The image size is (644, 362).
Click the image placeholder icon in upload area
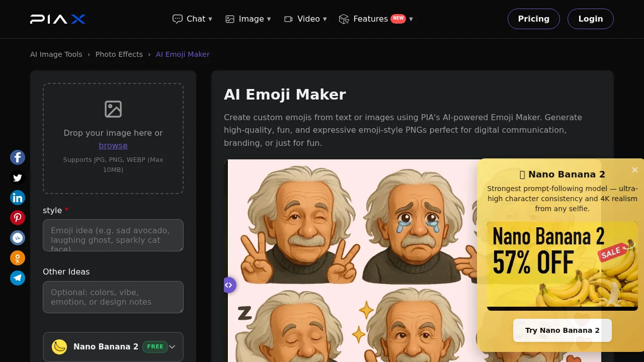tap(113, 109)
